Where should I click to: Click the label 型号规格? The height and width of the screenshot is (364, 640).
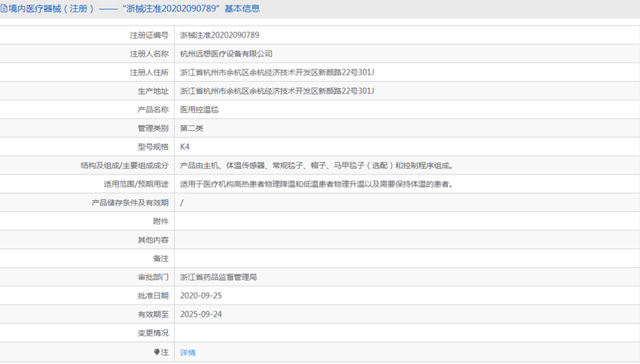153,147
